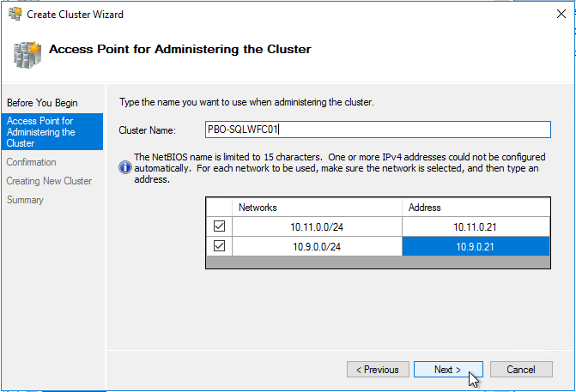Open the Summary step in the sidebar
This screenshot has height=392, width=576.
click(x=25, y=200)
